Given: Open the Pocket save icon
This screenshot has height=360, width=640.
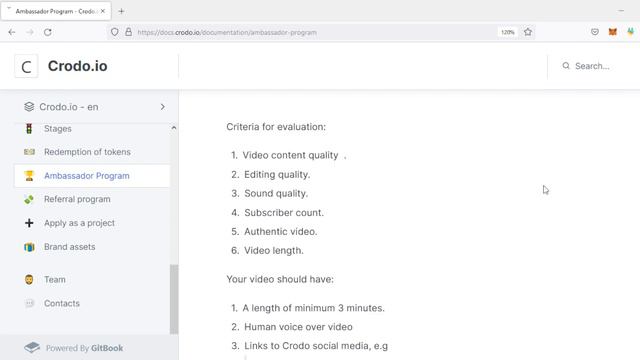Looking at the screenshot, I should pos(595,32).
